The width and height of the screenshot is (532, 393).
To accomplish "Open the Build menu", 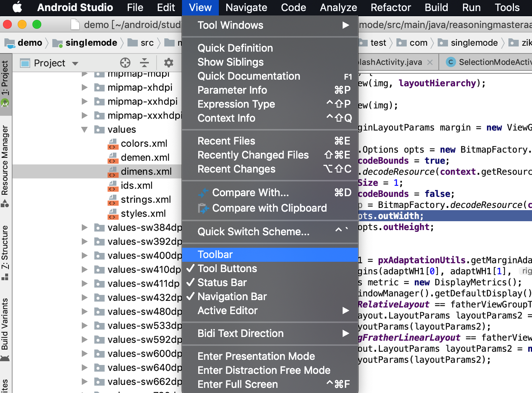I will tap(436, 7).
